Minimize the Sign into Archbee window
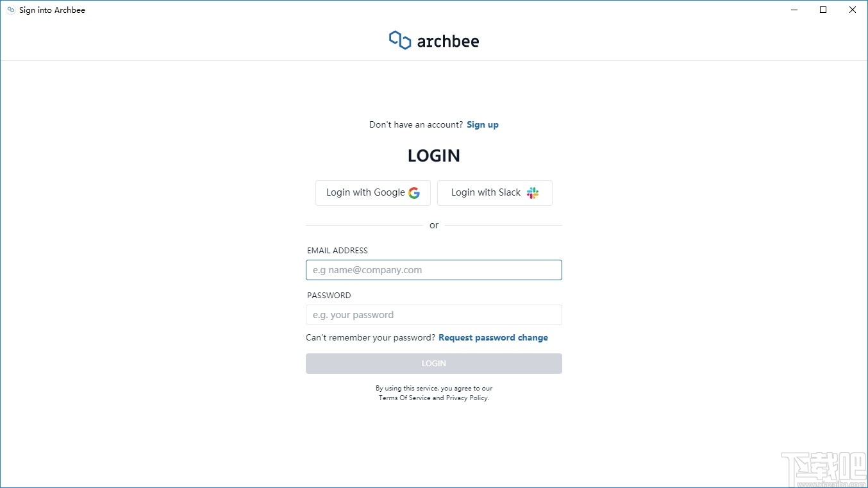The image size is (868, 488). click(x=794, y=10)
